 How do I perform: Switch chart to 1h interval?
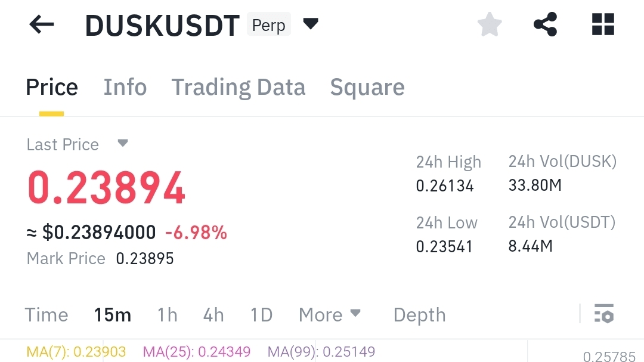167,315
